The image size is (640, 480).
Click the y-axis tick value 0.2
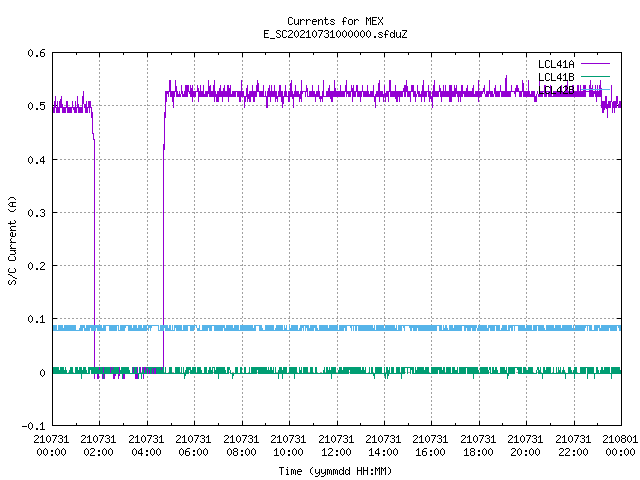coord(36,266)
